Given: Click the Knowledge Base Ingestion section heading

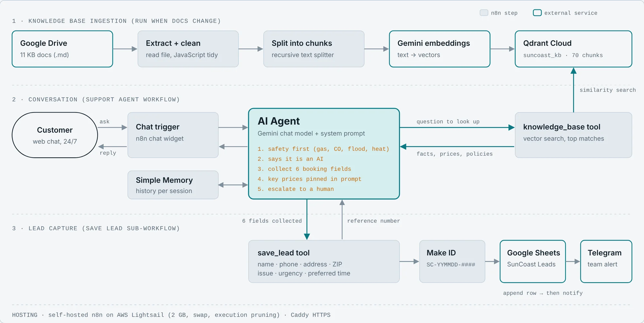Looking at the screenshot, I should coord(116,21).
